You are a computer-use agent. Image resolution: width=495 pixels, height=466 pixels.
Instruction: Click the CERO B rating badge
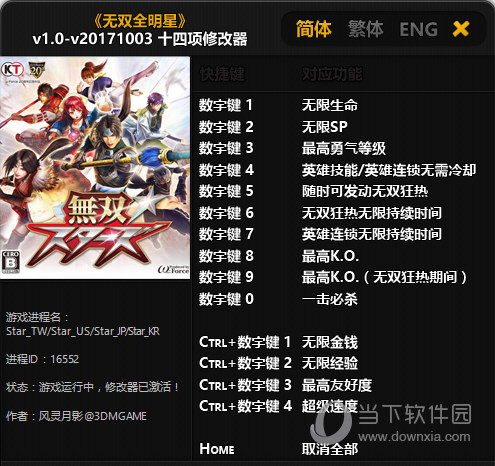pos(10,262)
